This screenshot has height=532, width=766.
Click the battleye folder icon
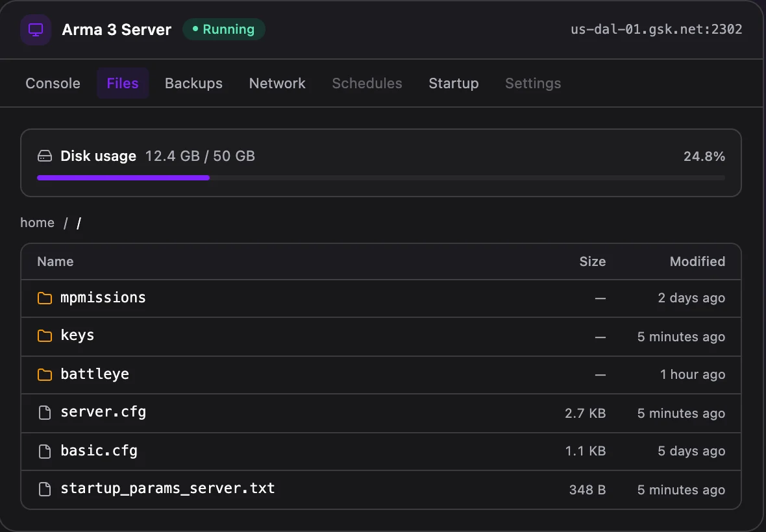pyautogui.click(x=45, y=374)
